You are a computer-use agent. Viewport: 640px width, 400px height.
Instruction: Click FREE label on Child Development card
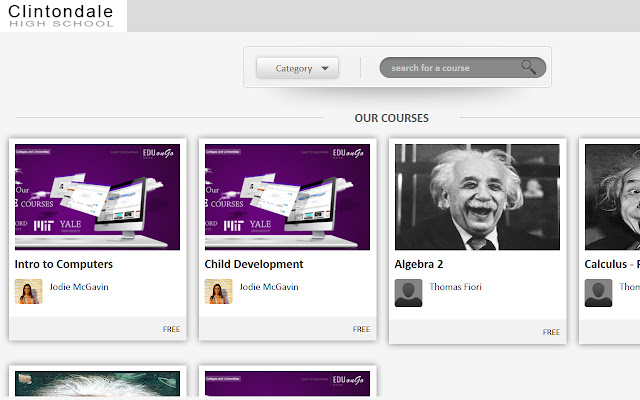361,329
